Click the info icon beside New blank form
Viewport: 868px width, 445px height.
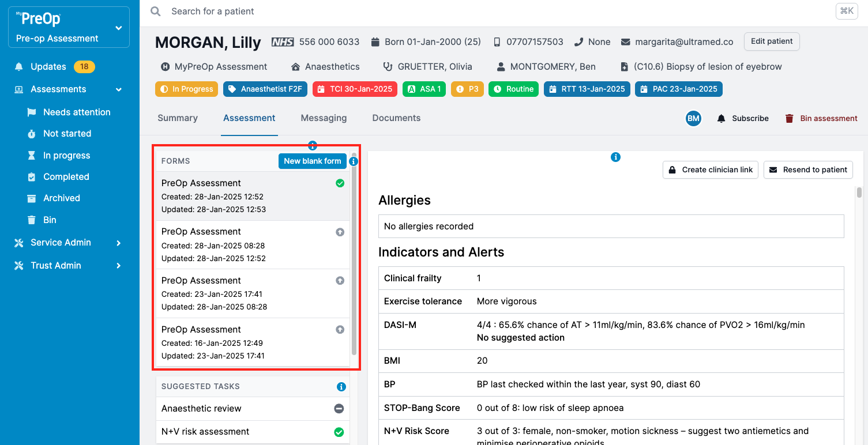[x=354, y=161]
